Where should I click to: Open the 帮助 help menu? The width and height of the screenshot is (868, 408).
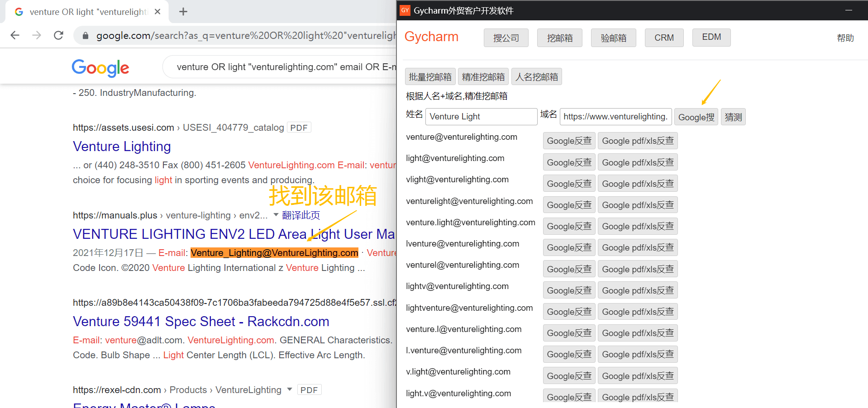[x=845, y=38]
